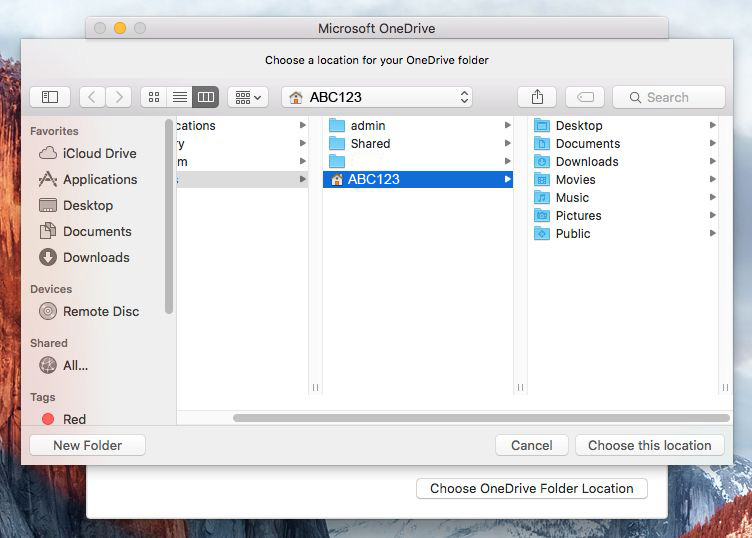Screen dimensions: 752x538
Task: Select the Movies folder
Action: pyautogui.click(x=623, y=179)
